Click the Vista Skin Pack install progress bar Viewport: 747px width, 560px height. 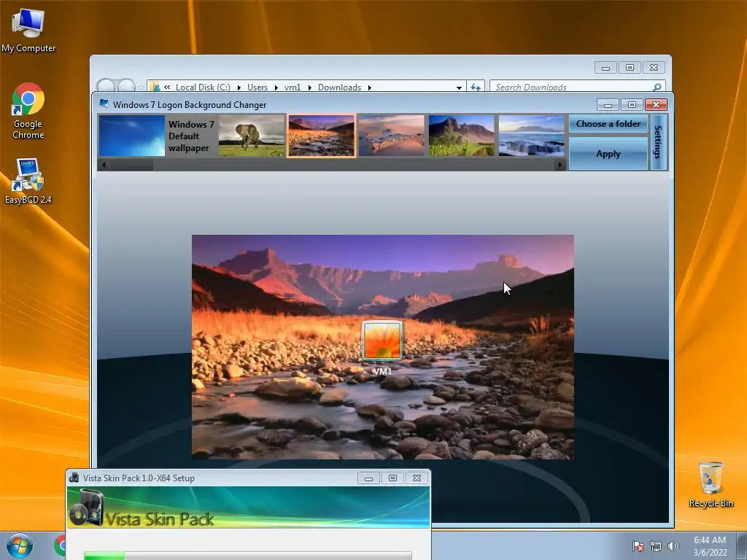point(248,556)
